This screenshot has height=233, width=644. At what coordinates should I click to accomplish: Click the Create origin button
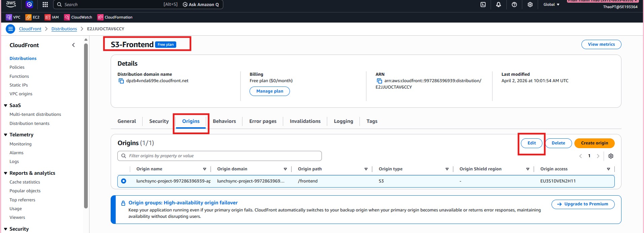tap(595, 143)
